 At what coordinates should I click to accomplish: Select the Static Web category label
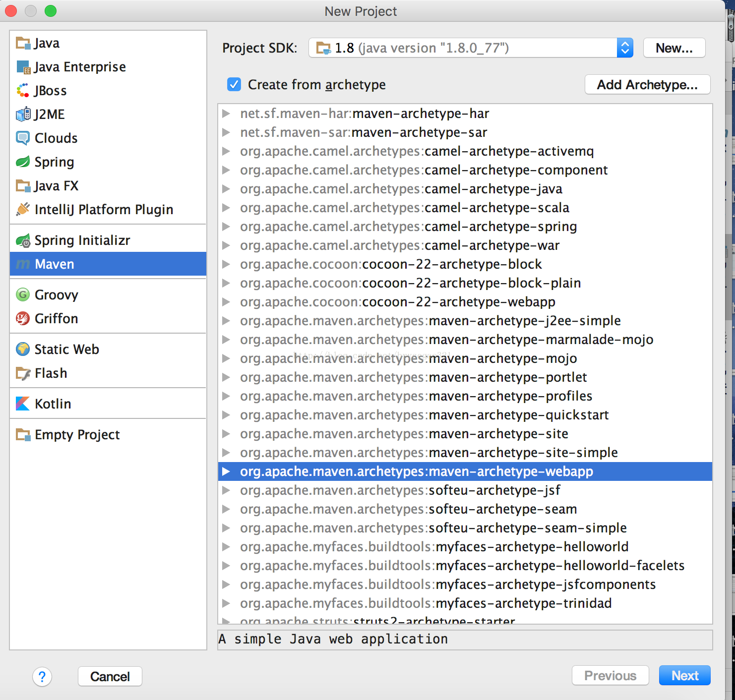coord(67,350)
